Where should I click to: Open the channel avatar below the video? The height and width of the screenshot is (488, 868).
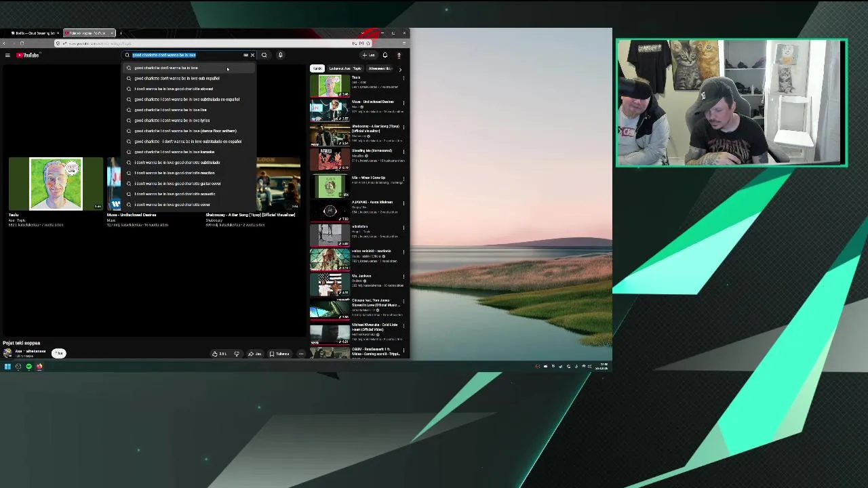7,353
